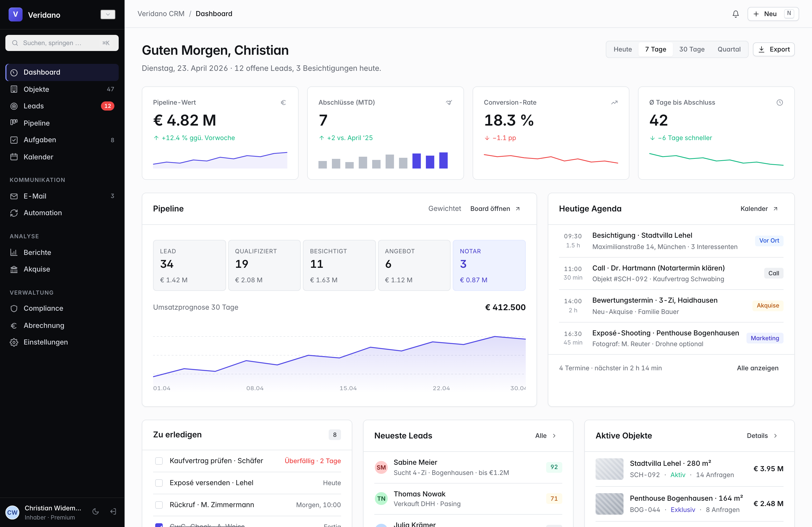Select the NOTAR pipeline stage card
Screen dimensions: 812x527
[489, 265]
